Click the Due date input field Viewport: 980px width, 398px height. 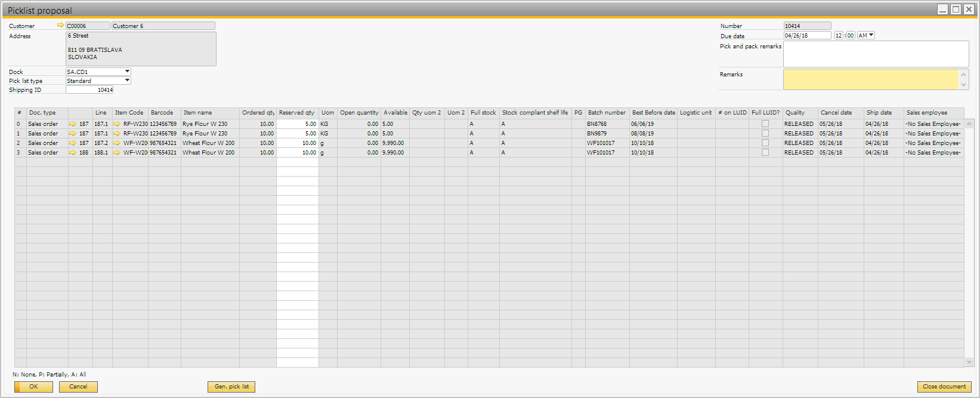coord(807,36)
